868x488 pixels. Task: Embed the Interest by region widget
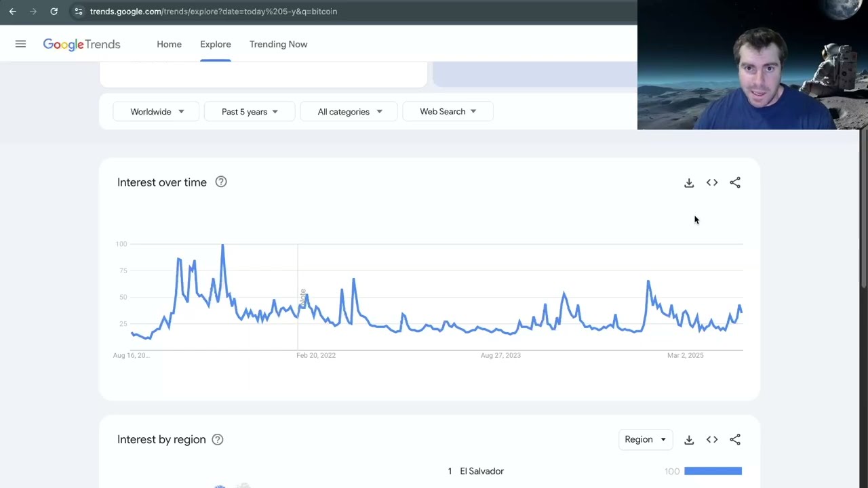tap(712, 440)
